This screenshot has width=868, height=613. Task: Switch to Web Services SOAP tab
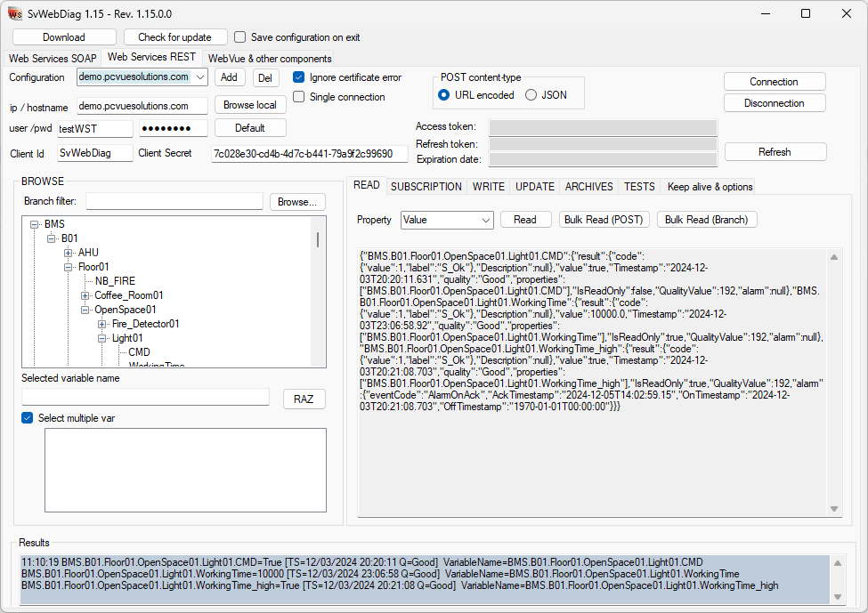tap(53, 58)
